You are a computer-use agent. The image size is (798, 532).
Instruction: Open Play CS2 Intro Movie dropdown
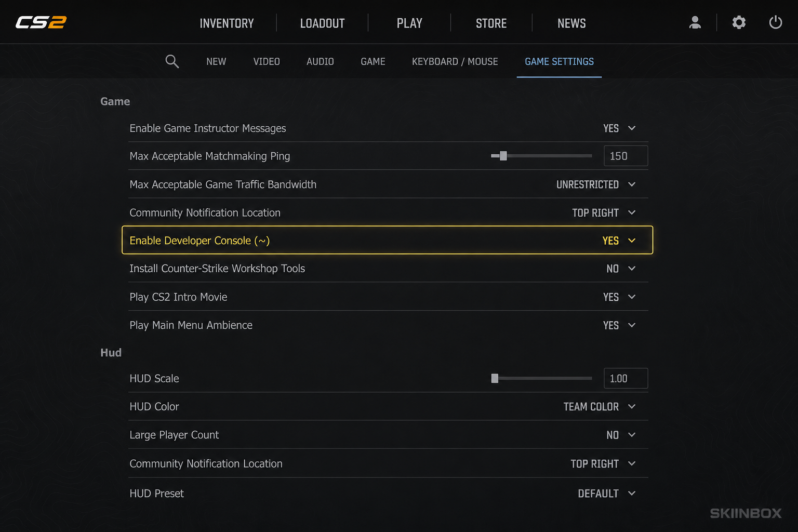619,297
